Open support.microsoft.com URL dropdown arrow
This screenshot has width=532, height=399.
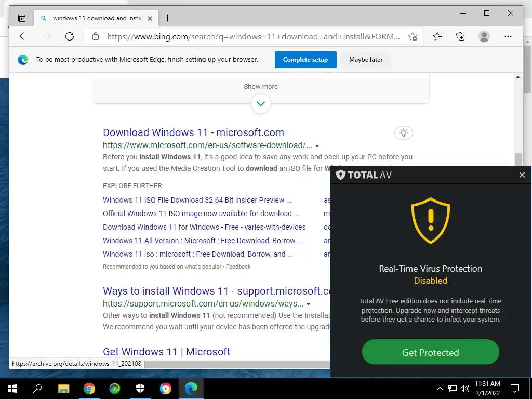[309, 304]
